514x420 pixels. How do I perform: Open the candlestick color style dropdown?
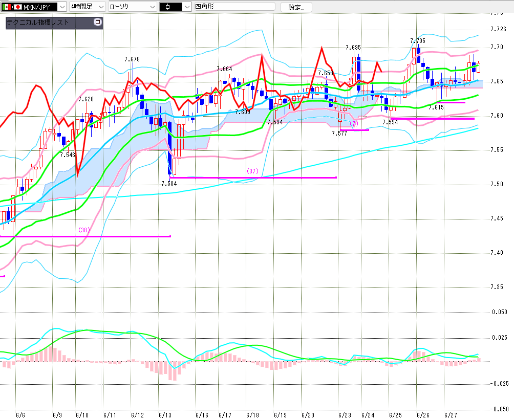pos(176,7)
